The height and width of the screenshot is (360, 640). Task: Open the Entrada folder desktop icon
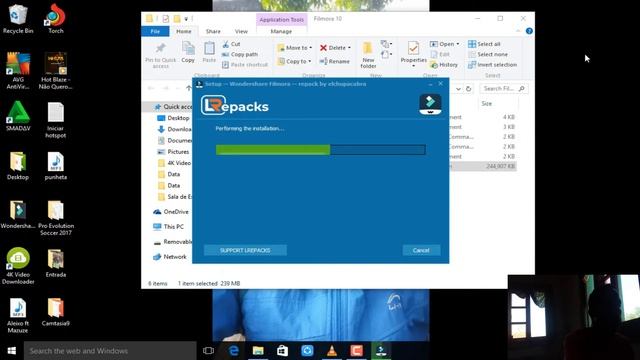tap(56, 263)
